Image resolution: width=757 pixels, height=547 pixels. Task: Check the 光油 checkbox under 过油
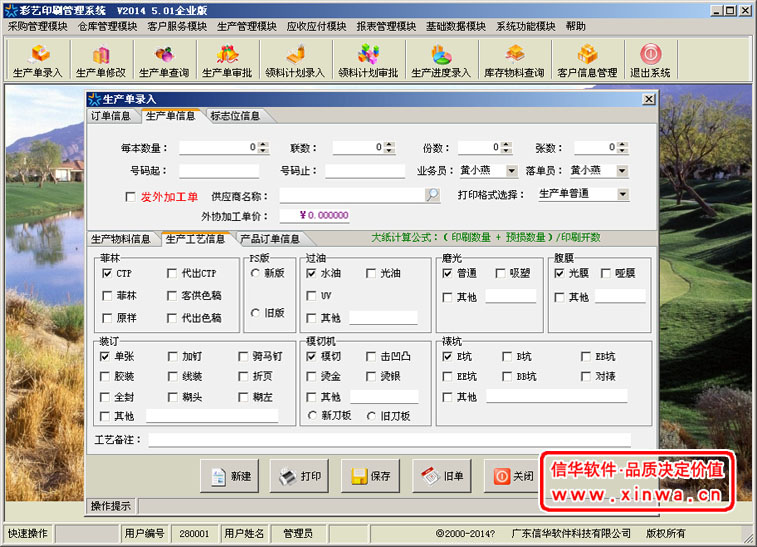pos(371,273)
